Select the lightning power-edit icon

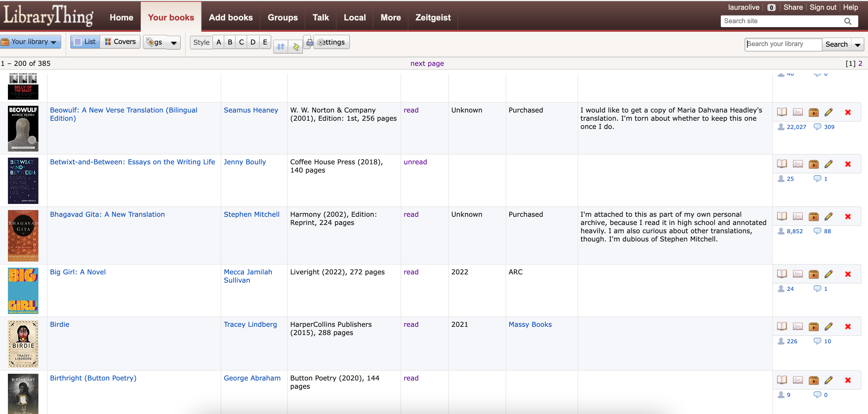(x=296, y=47)
